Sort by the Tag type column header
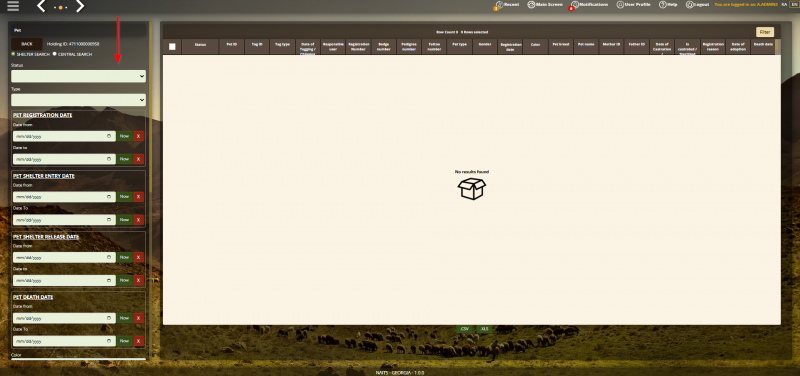The height and width of the screenshot is (376, 800). coord(283,46)
